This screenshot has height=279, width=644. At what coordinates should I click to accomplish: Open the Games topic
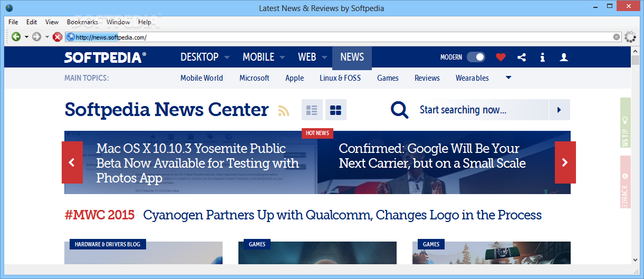(388, 78)
